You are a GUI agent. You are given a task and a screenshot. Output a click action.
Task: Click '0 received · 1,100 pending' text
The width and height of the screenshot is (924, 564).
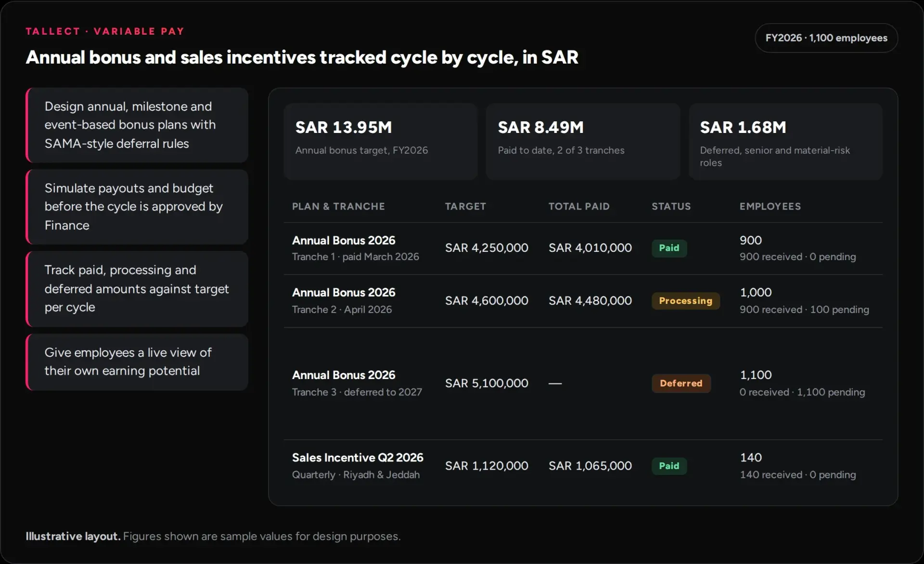(802, 392)
